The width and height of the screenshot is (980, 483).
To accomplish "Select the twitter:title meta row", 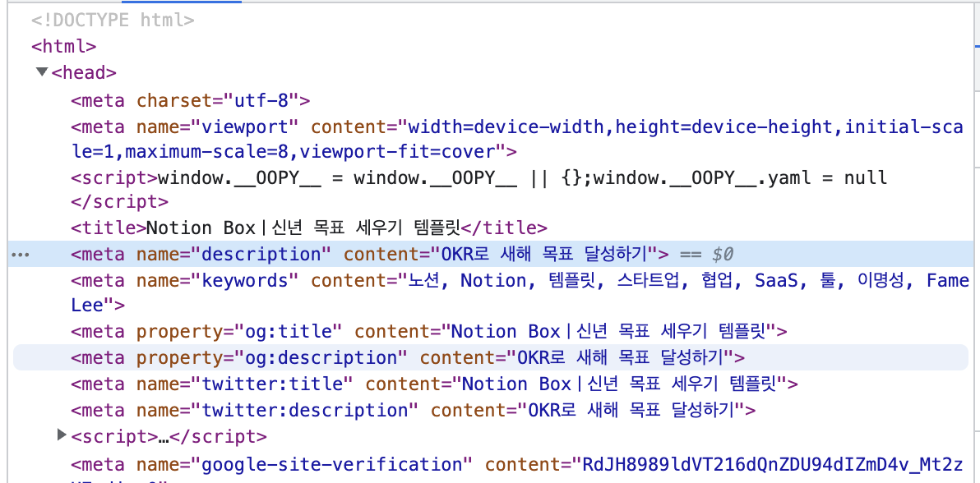I will [x=434, y=383].
